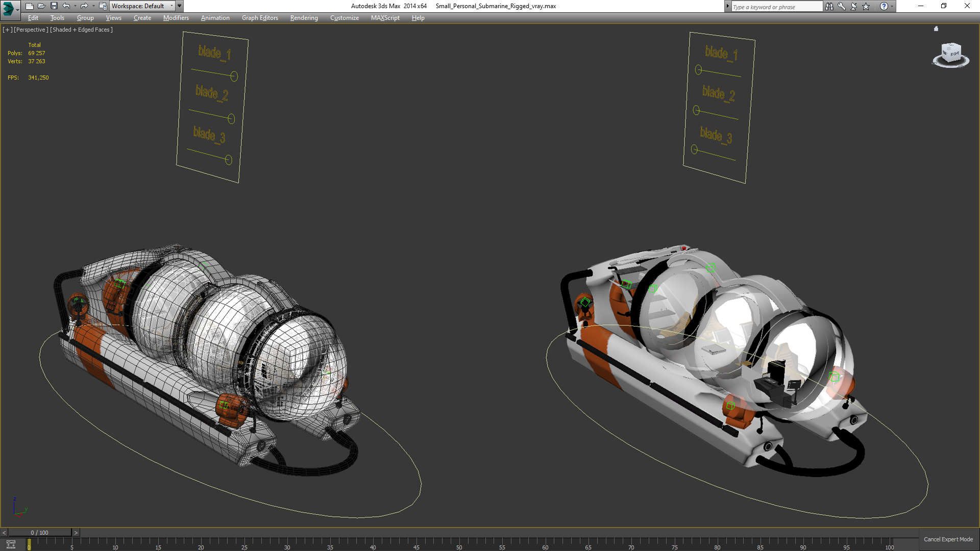This screenshot has width=980, height=551.
Task: Step to next frame with right arrow
Action: click(x=76, y=533)
